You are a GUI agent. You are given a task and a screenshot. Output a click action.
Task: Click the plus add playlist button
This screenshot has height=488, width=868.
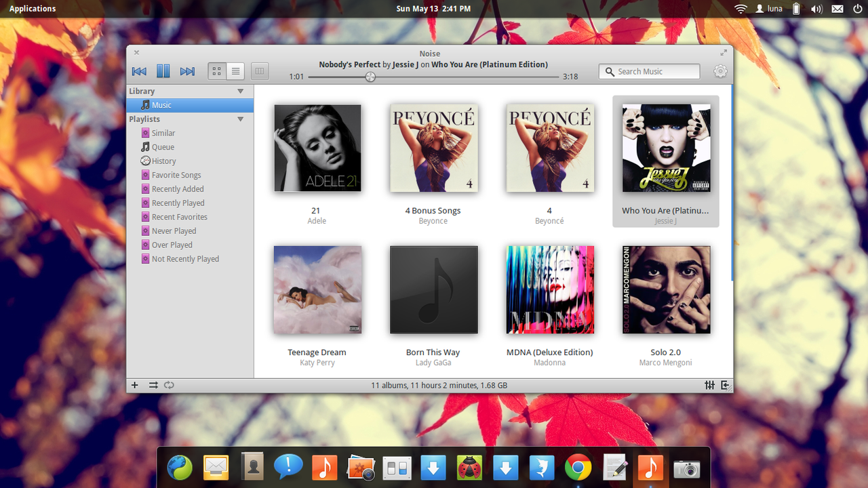click(x=135, y=385)
